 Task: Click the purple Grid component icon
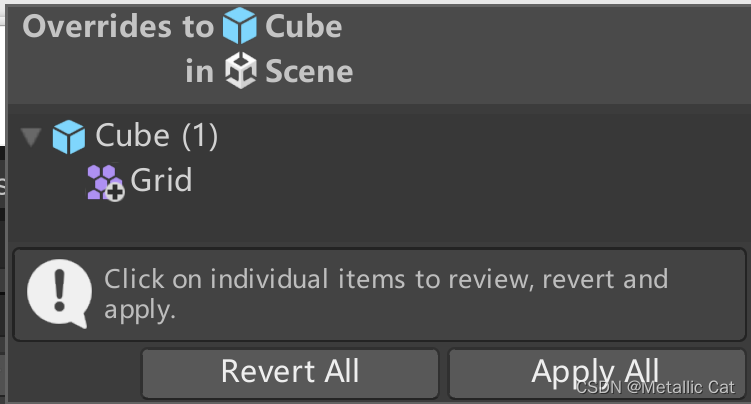[x=102, y=181]
